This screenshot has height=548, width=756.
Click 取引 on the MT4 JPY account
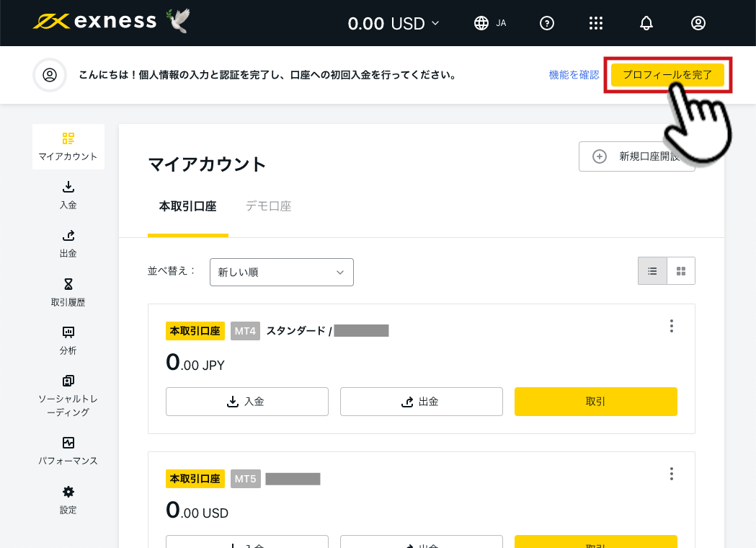(x=596, y=402)
